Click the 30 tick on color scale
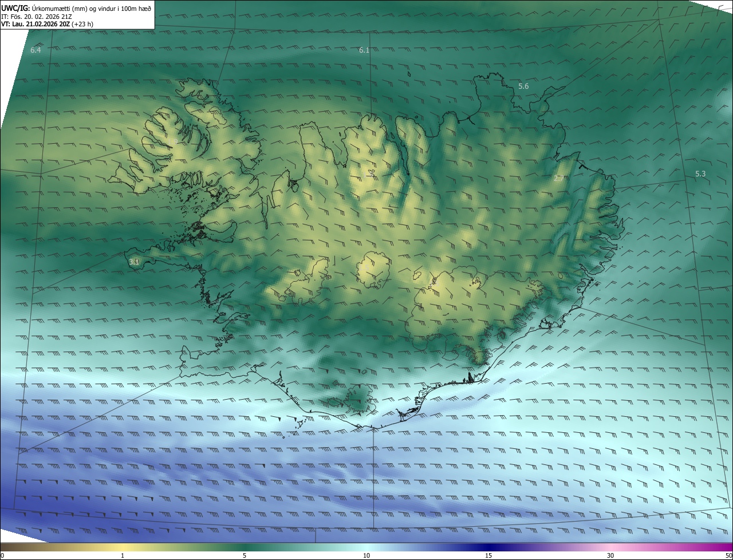Viewport: 733px width, 560px height. pos(610,555)
